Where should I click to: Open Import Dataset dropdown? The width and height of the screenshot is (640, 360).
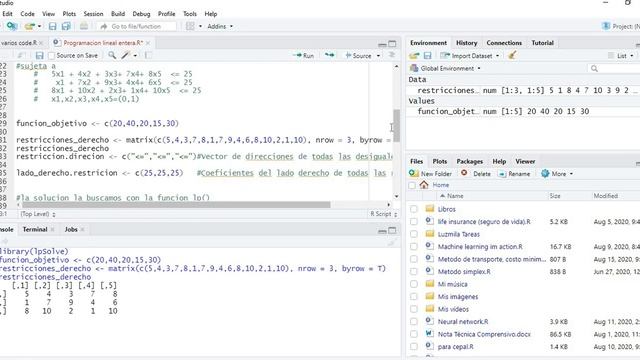click(470, 56)
